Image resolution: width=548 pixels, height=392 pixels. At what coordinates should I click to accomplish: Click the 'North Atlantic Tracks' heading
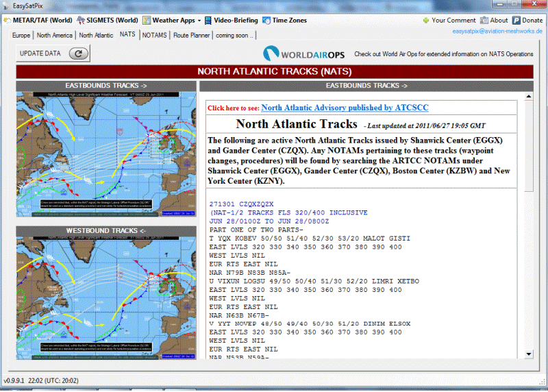[297, 124]
